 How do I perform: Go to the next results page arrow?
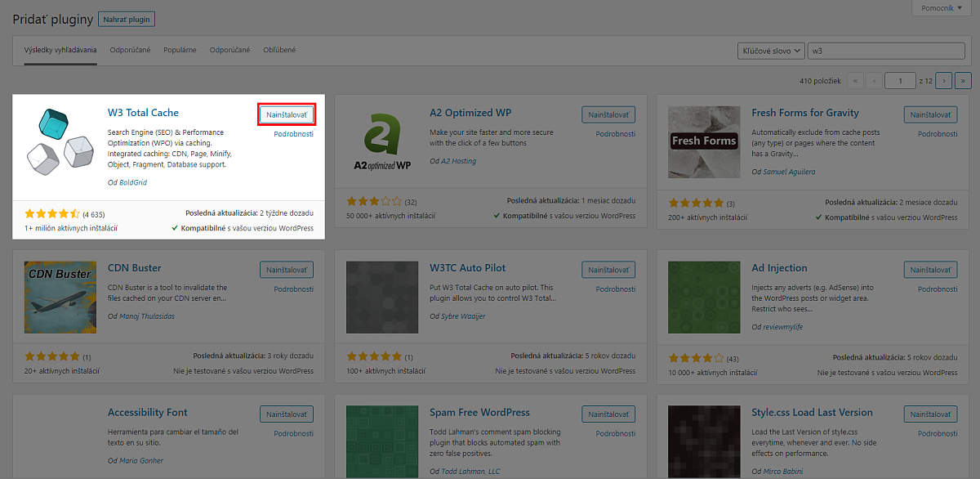[x=943, y=80]
